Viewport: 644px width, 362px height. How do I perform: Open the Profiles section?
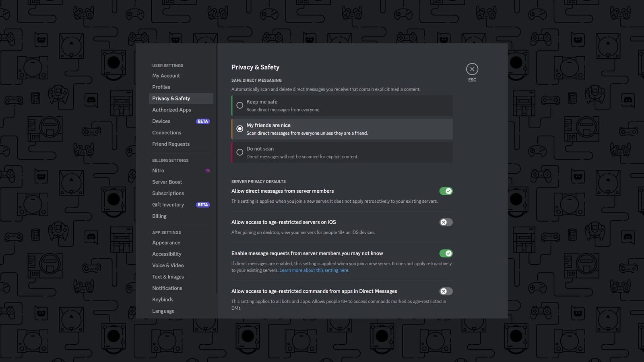coord(161,87)
